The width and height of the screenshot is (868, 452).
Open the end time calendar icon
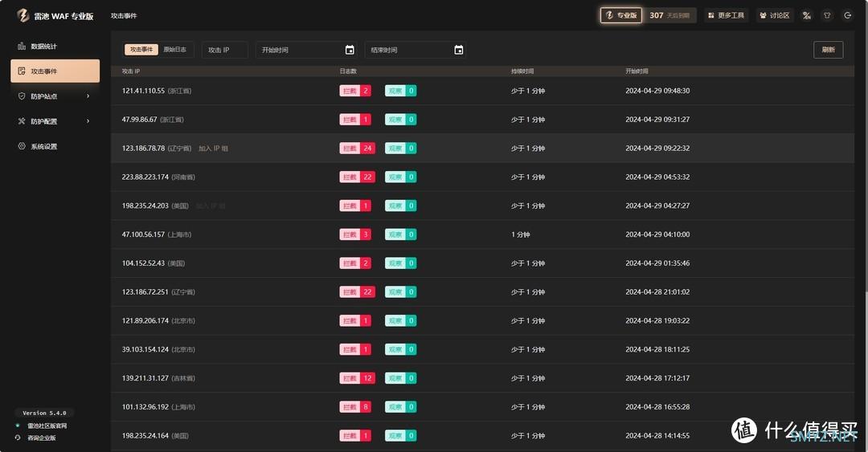458,50
